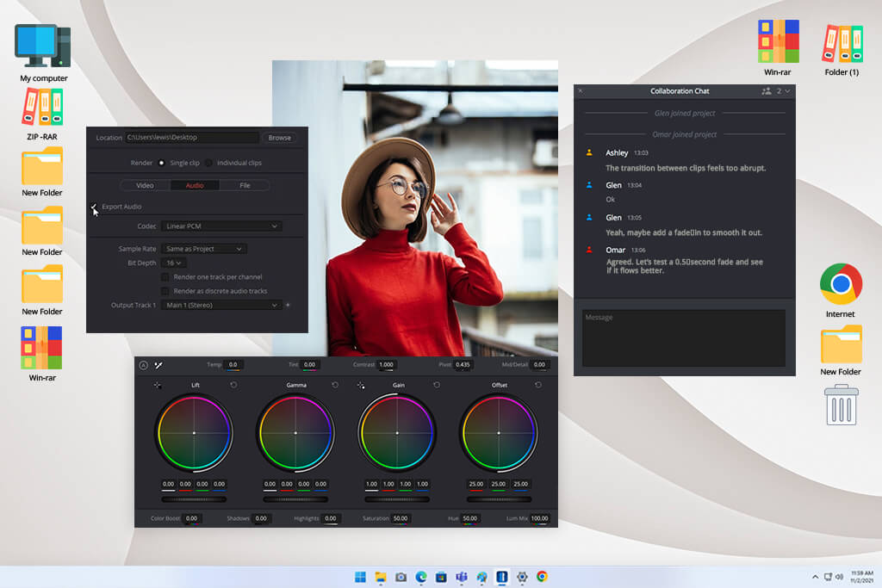
Task: Launch Camera from the taskbar
Action: (401, 577)
